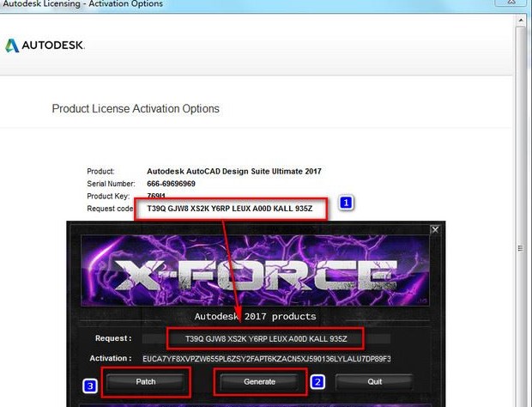Click the 'Serial Number:' label

(111, 184)
